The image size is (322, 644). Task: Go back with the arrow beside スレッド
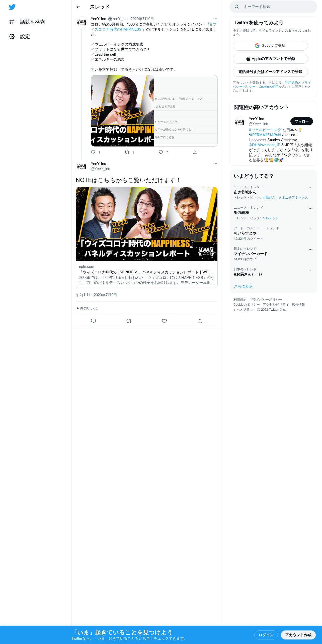pyautogui.click(x=78, y=7)
